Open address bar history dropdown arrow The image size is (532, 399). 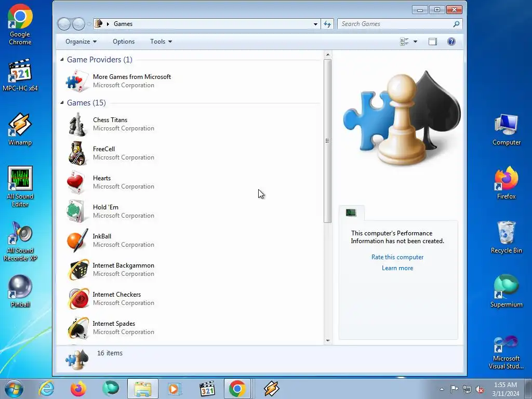point(315,24)
